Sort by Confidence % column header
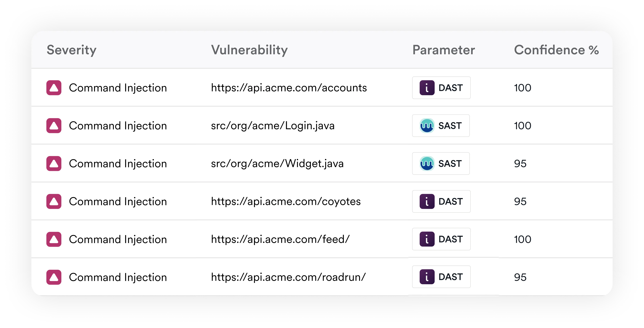 pos(556,50)
